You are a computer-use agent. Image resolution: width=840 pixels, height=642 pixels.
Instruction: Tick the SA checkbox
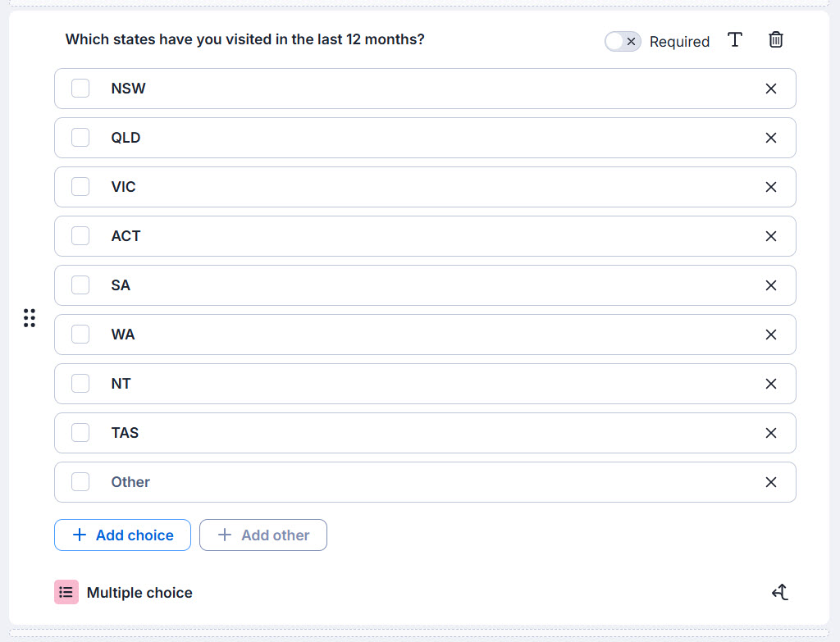[80, 285]
